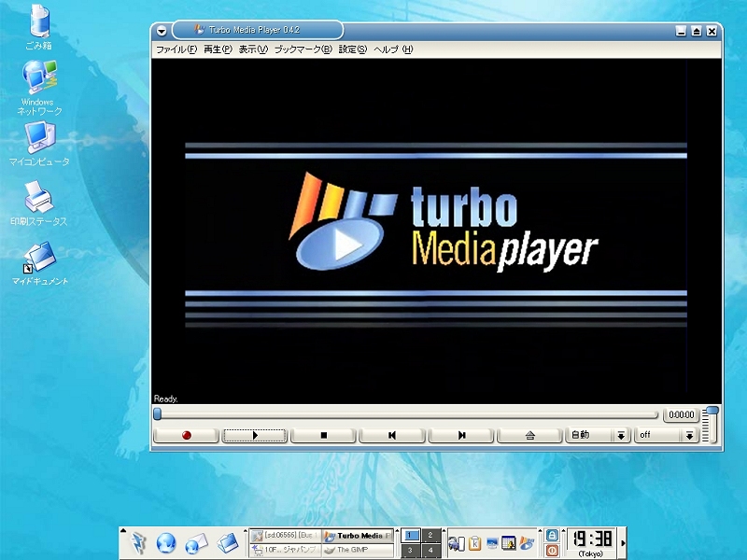Eject media with the eject button

[x=529, y=435]
